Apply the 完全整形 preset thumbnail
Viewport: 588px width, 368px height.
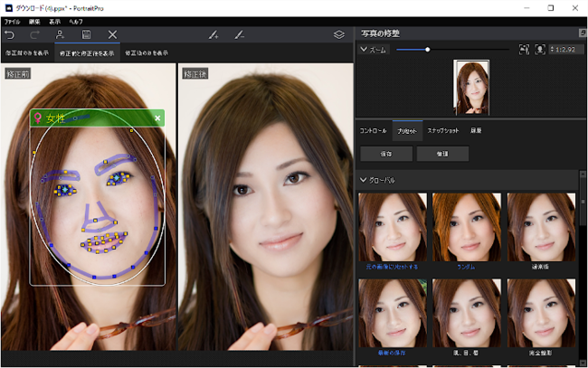tap(541, 313)
